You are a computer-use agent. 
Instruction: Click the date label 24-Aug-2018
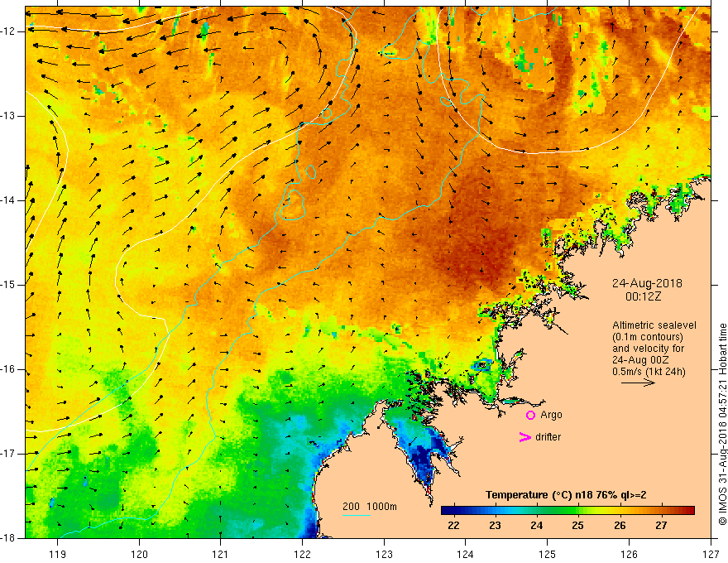647,283
